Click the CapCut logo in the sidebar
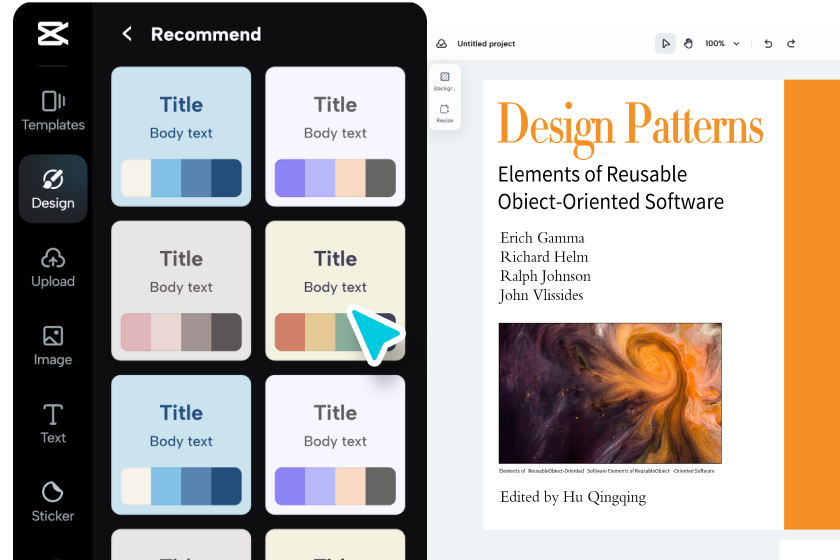This screenshot has width=840, height=560. tap(52, 34)
